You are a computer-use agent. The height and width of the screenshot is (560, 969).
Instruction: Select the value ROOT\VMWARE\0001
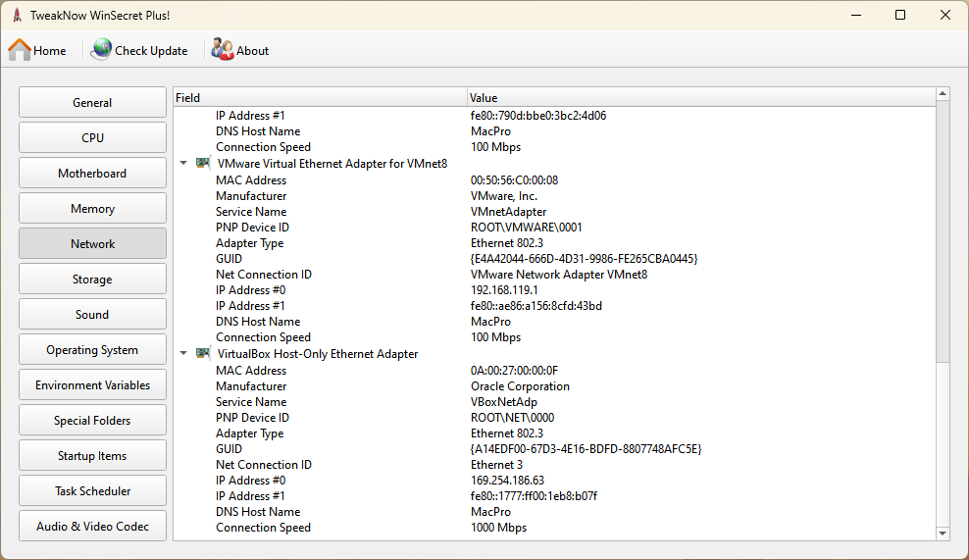tap(526, 227)
